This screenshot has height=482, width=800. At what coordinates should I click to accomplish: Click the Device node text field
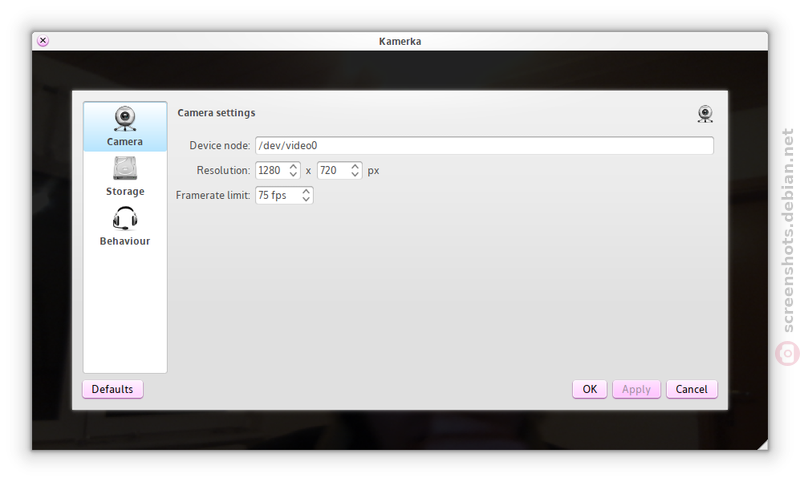click(484, 145)
